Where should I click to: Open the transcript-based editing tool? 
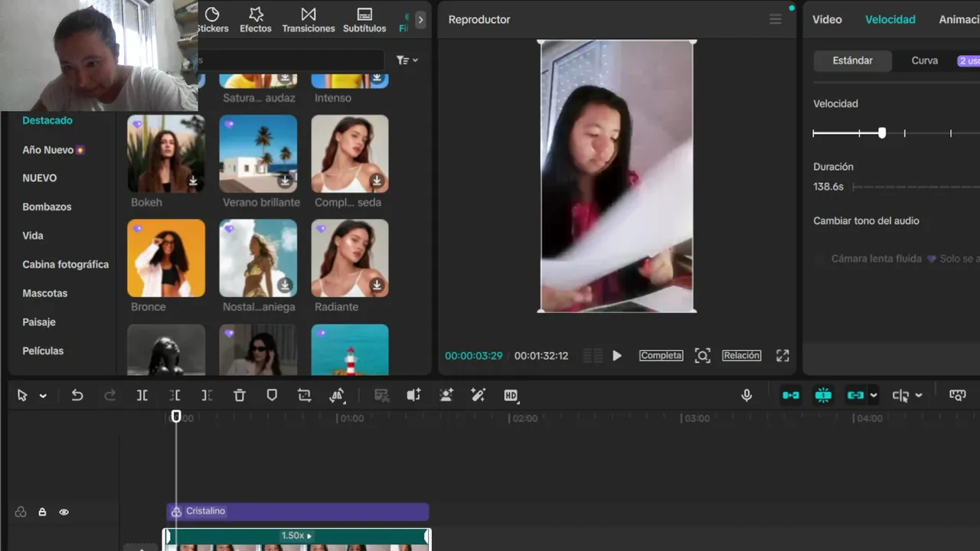tap(381, 396)
